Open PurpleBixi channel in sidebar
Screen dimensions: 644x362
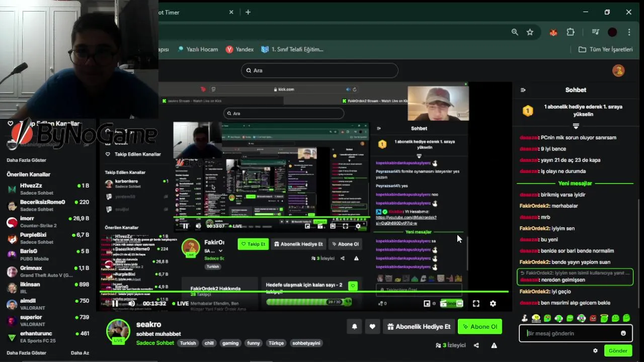coord(48,238)
